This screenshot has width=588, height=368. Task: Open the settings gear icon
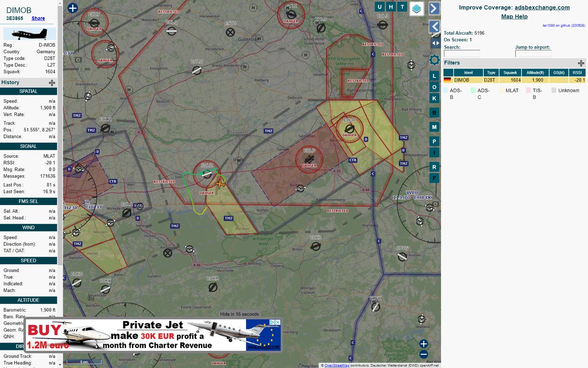[x=434, y=60]
